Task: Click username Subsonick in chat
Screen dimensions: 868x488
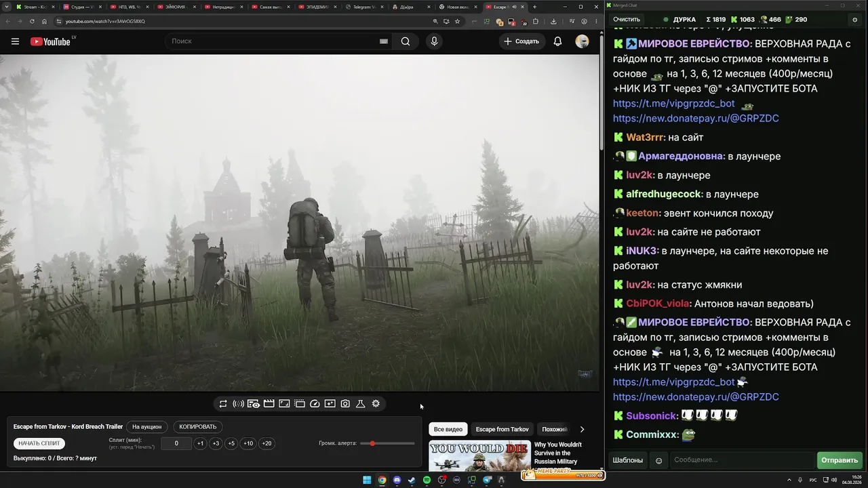Action: click(x=651, y=415)
